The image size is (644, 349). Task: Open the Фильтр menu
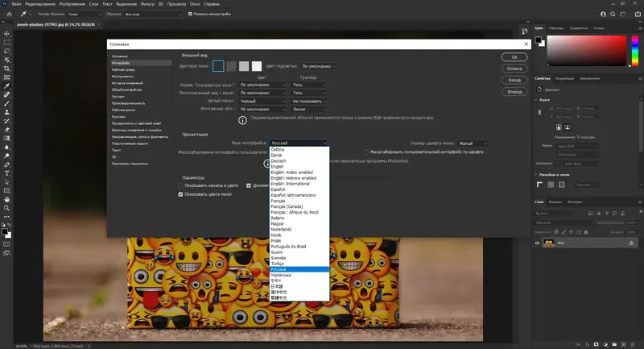(x=147, y=4)
